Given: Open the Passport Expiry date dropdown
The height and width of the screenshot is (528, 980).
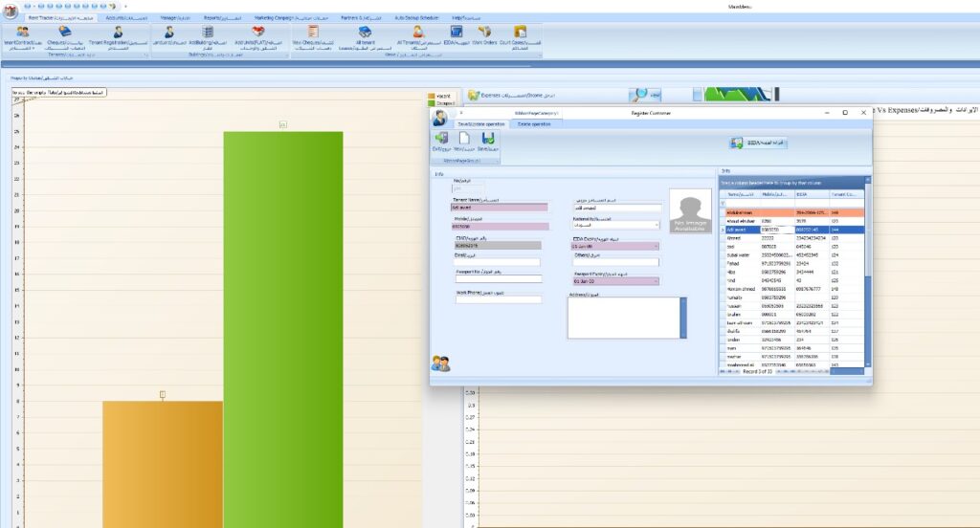Looking at the screenshot, I should point(656,281).
